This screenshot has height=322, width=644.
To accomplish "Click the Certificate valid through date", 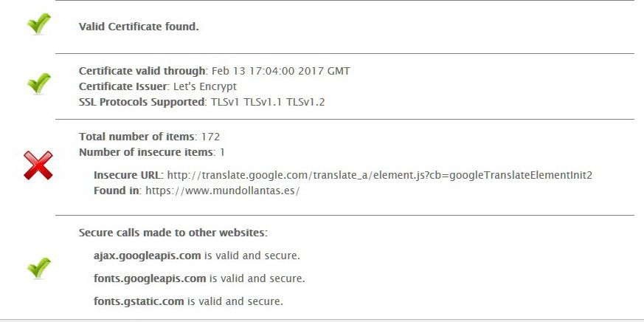I will [281, 71].
